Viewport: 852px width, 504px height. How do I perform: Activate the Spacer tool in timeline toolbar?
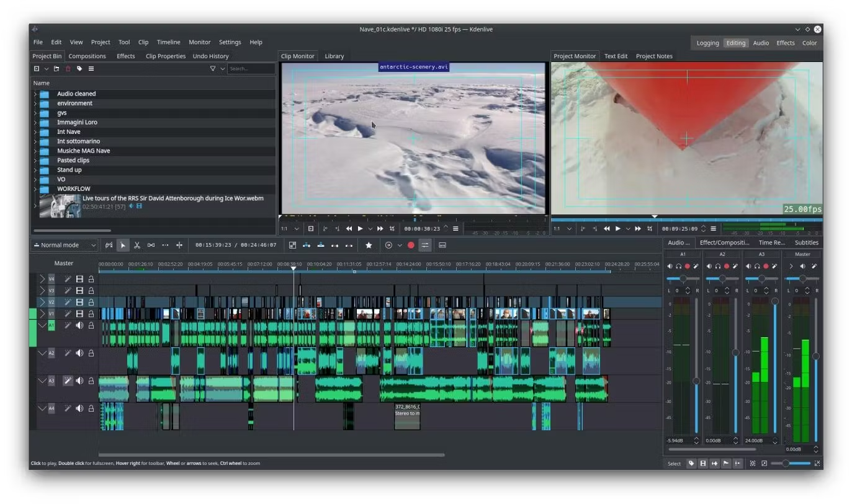pyautogui.click(x=151, y=245)
